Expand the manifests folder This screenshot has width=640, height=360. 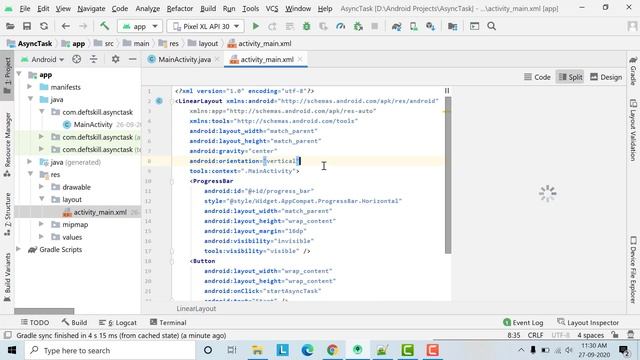29,87
